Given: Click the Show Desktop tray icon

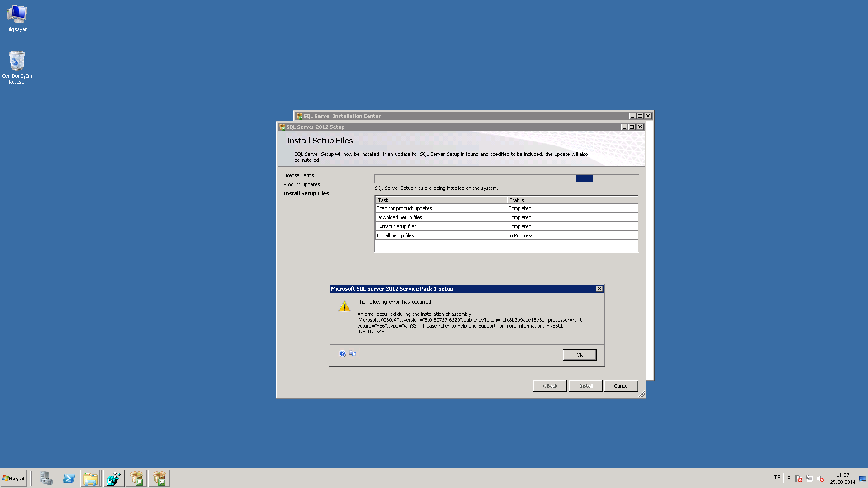Looking at the screenshot, I should tap(863, 479).
